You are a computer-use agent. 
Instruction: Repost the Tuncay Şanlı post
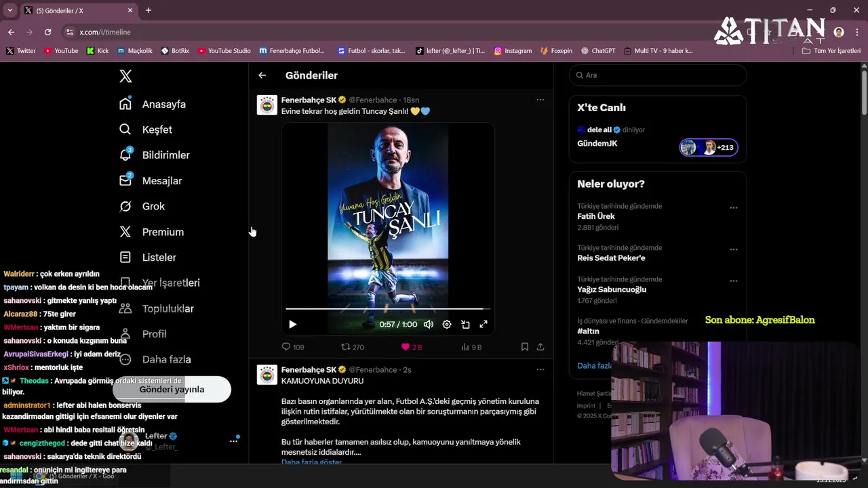[x=353, y=346]
